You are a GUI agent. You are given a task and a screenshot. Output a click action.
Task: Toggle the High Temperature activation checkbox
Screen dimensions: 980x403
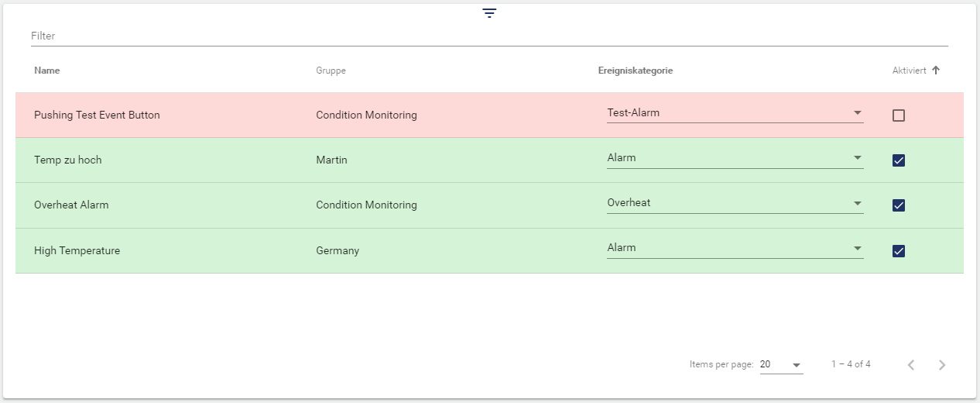(899, 250)
